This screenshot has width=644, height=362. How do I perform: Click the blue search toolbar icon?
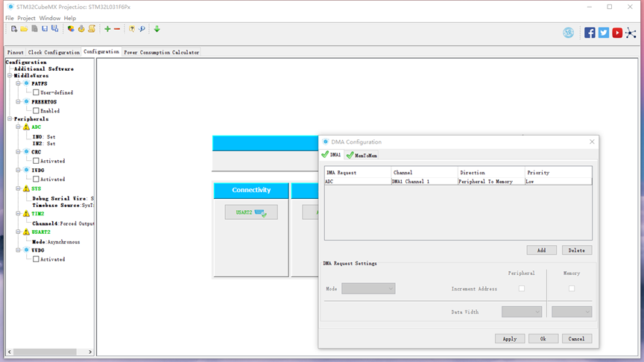[142, 29]
